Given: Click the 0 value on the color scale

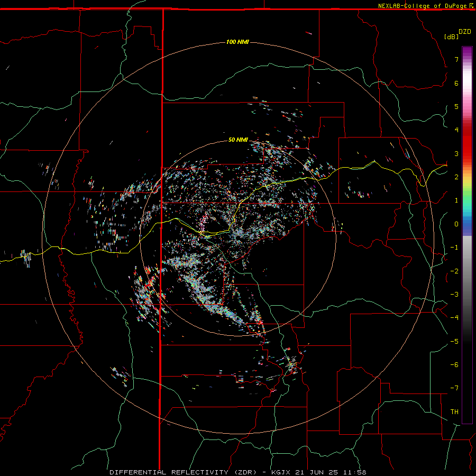Looking at the screenshot, I should click(456, 224).
